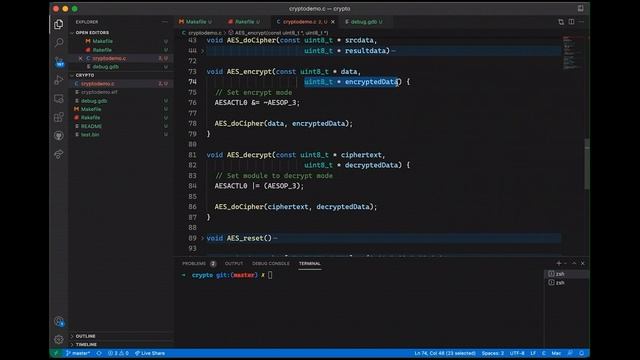Split the editor right

[571, 22]
